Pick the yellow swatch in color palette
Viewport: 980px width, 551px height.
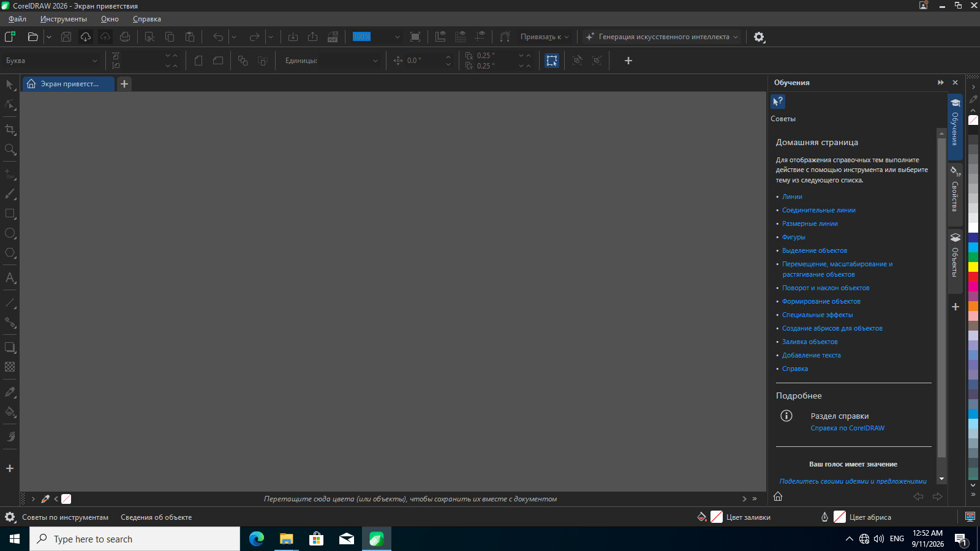coord(973,267)
